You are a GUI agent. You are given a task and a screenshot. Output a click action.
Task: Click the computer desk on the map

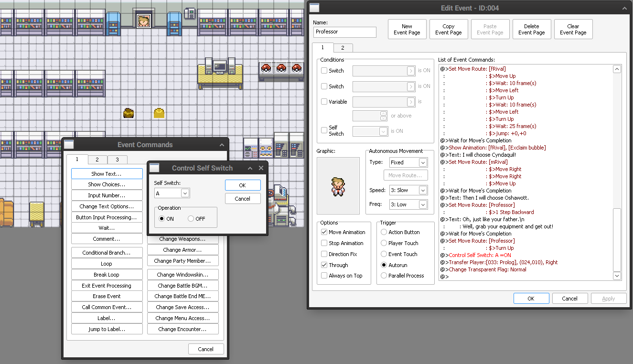point(220,73)
